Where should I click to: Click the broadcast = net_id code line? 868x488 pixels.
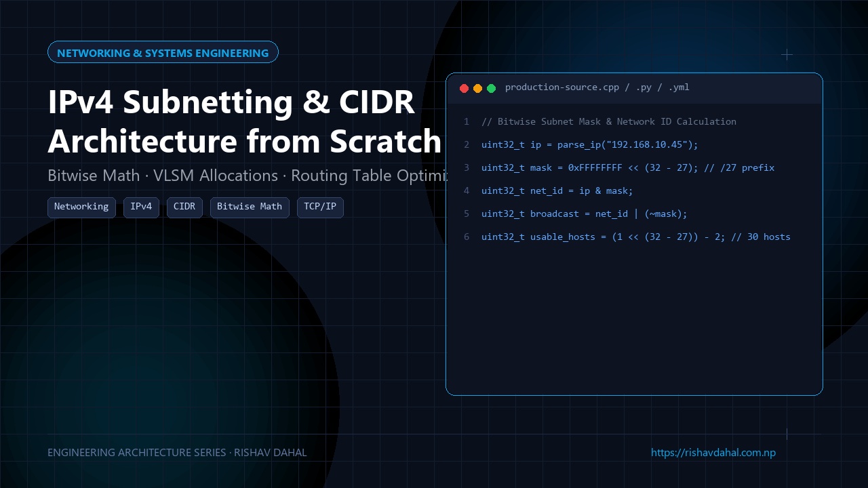(x=585, y=214)
